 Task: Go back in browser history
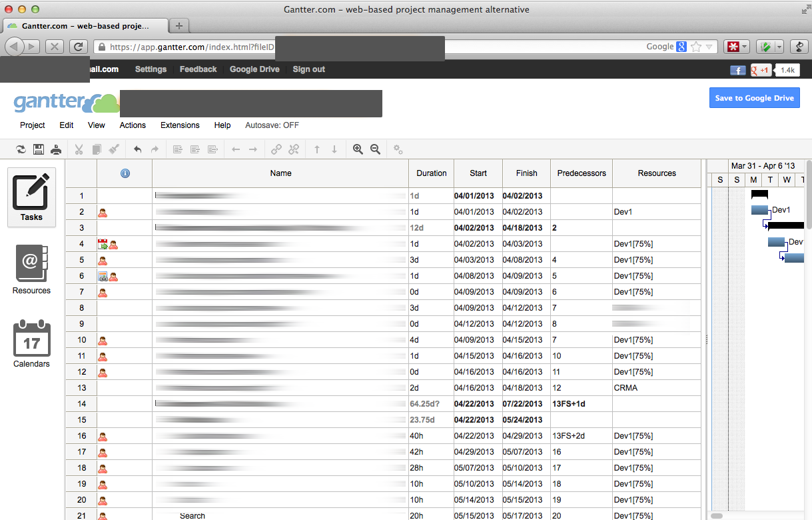click(x=15, y=47)
